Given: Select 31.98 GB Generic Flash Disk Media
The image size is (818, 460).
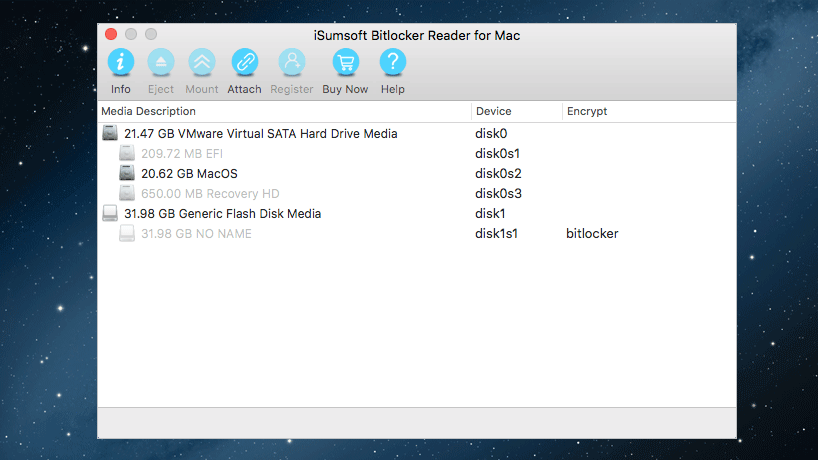Looking at the screenshot, I should pyautogui.click(x=417, y=213).
